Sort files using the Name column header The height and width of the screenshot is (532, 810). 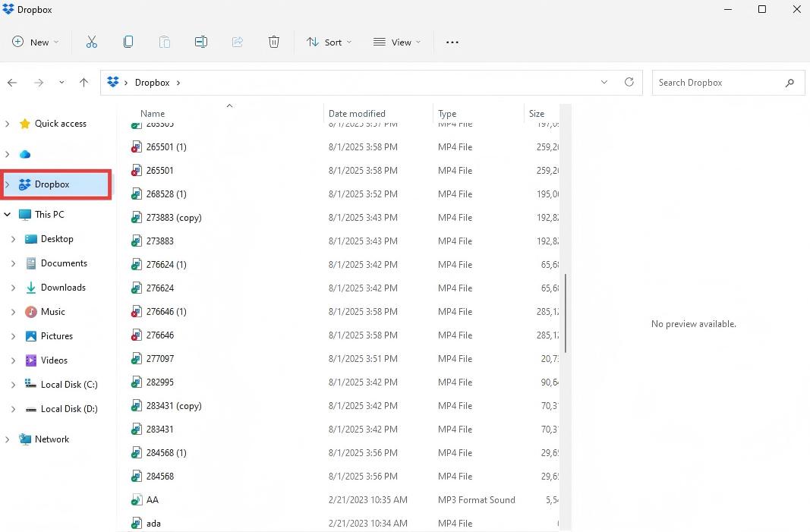click(152, 113)
